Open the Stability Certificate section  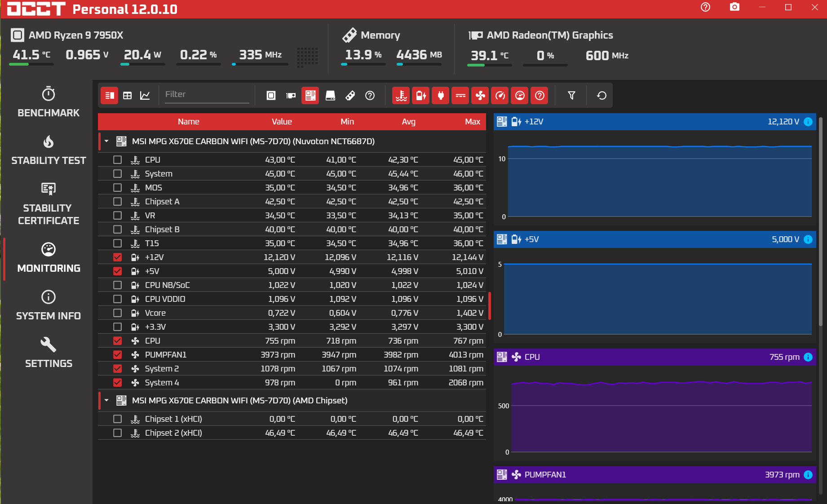[49, 204]
